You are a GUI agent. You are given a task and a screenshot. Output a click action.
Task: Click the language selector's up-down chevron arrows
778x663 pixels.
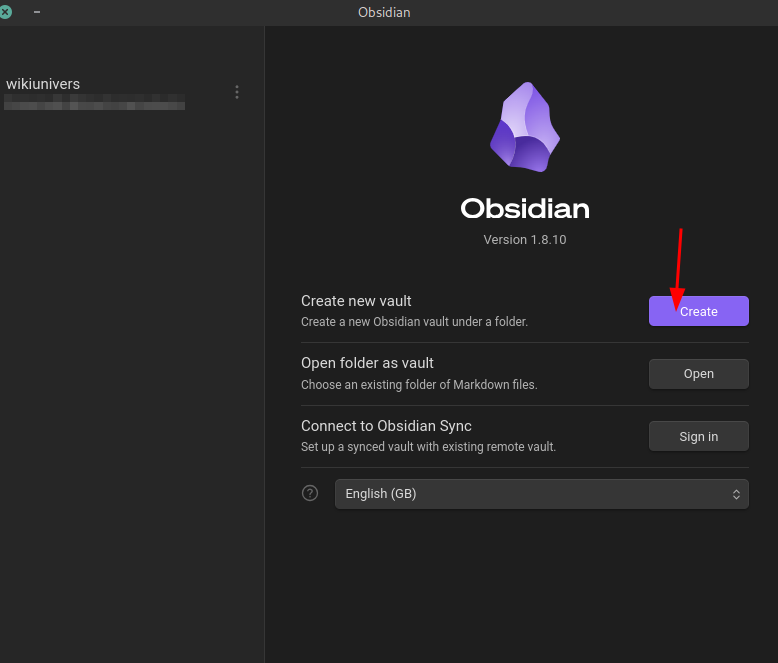pyautogui.click(x=736, y=494)
